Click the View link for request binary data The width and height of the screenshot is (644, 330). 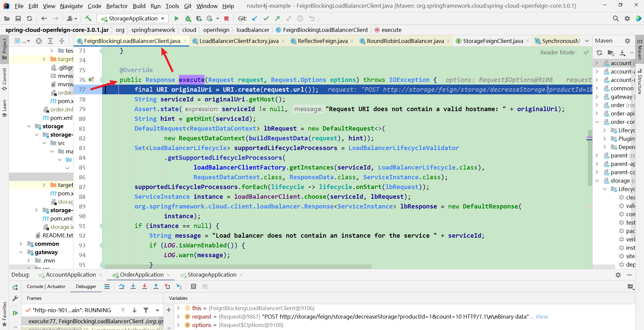tap(541, 317)
